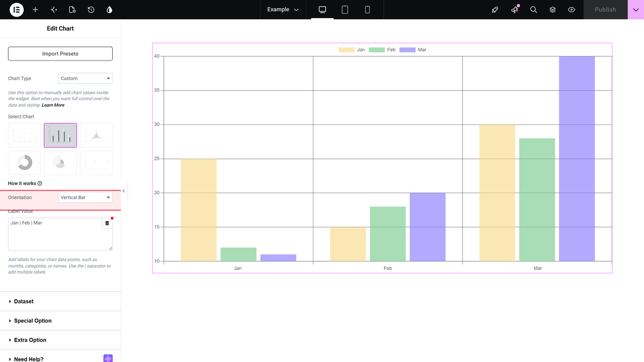Open the AI sparkle icon in top bar
644x362 pixels.
(x=54, y=10)
